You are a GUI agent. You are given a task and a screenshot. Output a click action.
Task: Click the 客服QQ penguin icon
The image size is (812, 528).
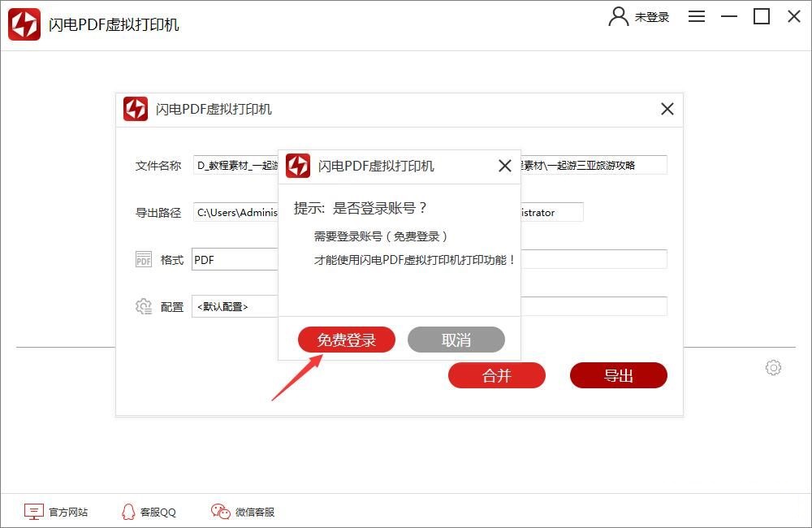pos(127,512)
